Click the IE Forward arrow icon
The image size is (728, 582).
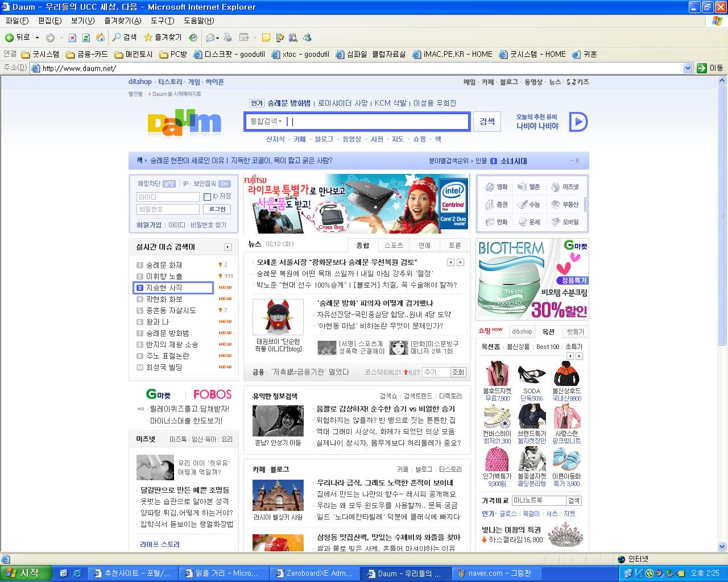pos(50,38)
